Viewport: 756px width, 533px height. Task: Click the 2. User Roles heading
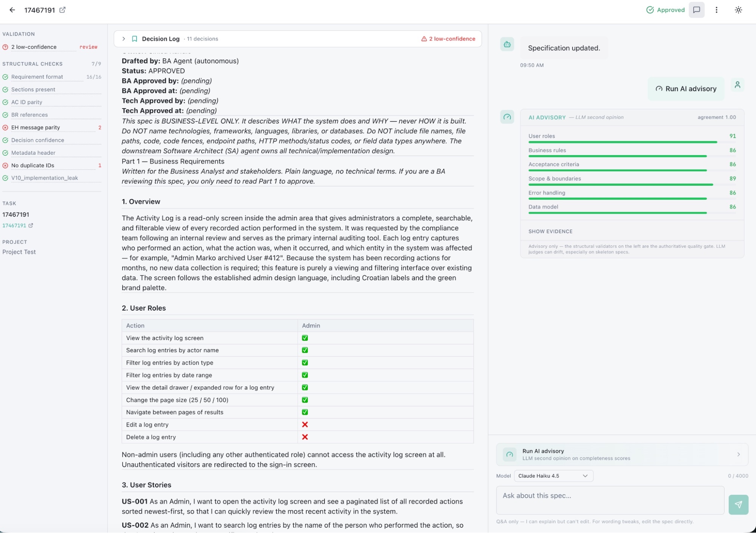[x=144, y=308]
